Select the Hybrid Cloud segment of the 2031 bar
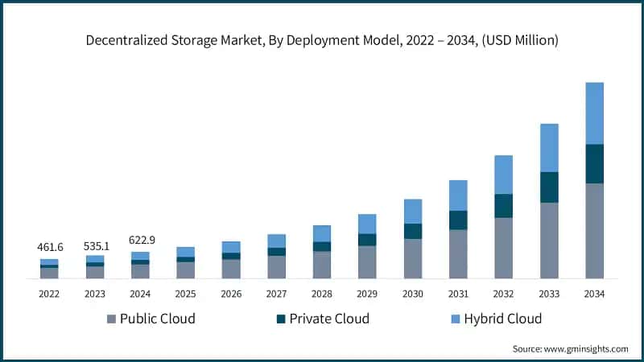Image resolution: width=644 pixels, height=362 pixels. click(458, 195)
